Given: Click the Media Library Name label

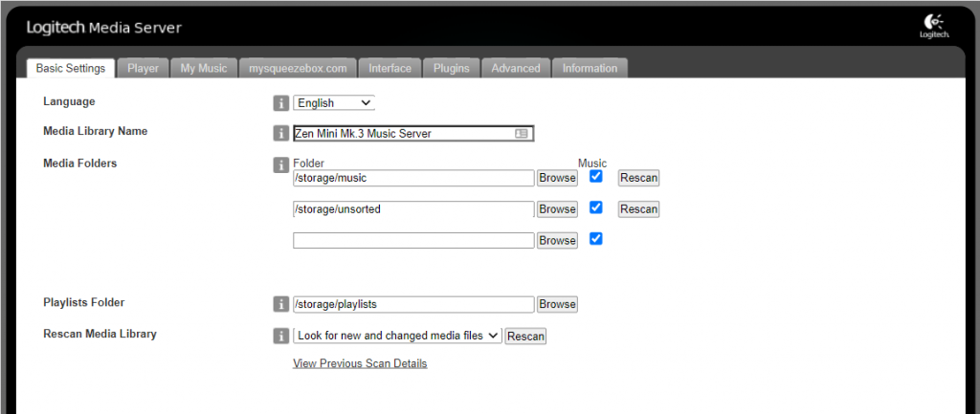Looking at the screenshot, I should point(95,131).
